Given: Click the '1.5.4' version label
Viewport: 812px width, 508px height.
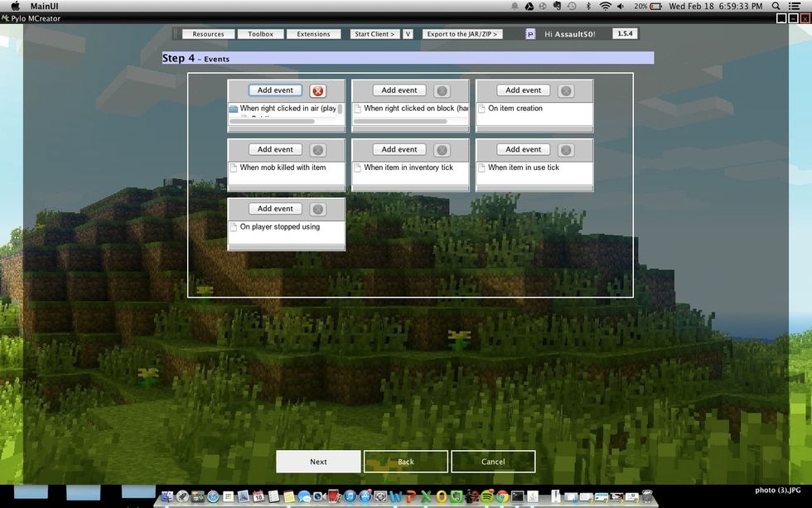Looking at the screenshot, I should pyautogui.click(x=625, y=34).
